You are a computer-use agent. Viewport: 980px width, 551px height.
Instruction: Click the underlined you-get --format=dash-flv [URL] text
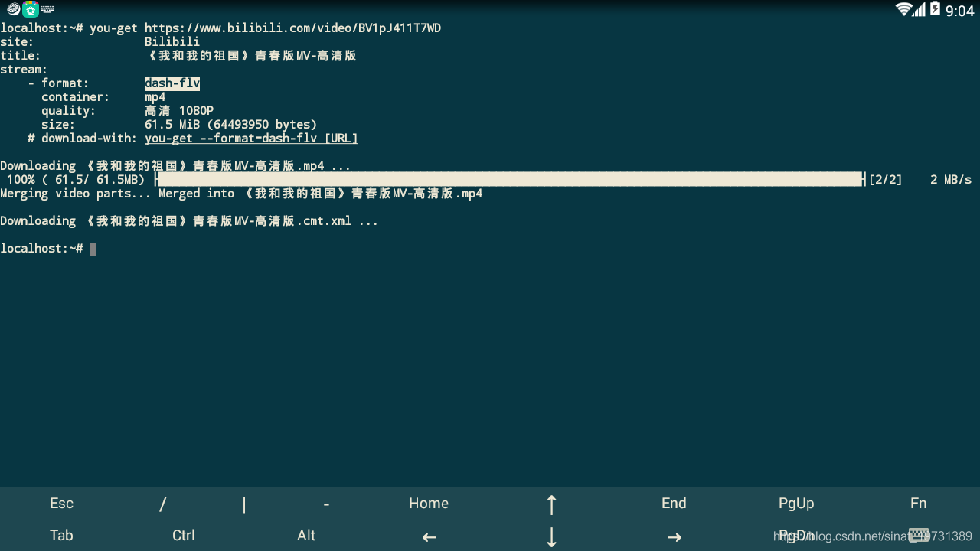click(251, 139)
